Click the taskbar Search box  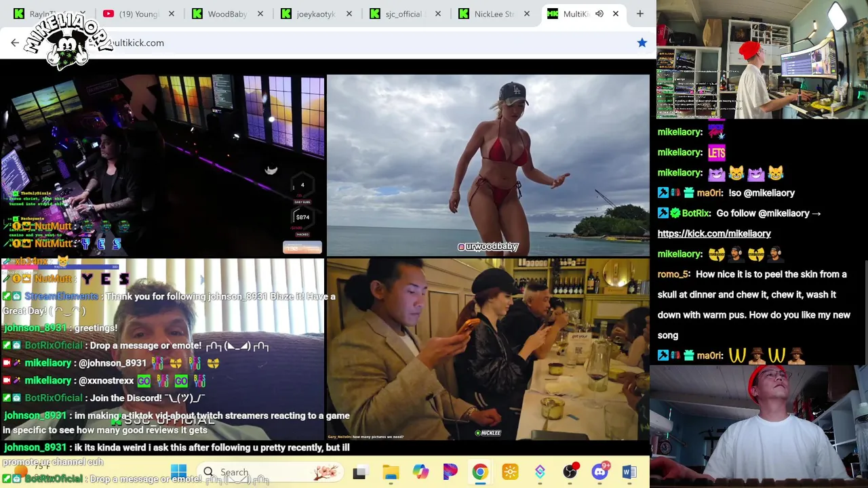(x=271, y=472)
